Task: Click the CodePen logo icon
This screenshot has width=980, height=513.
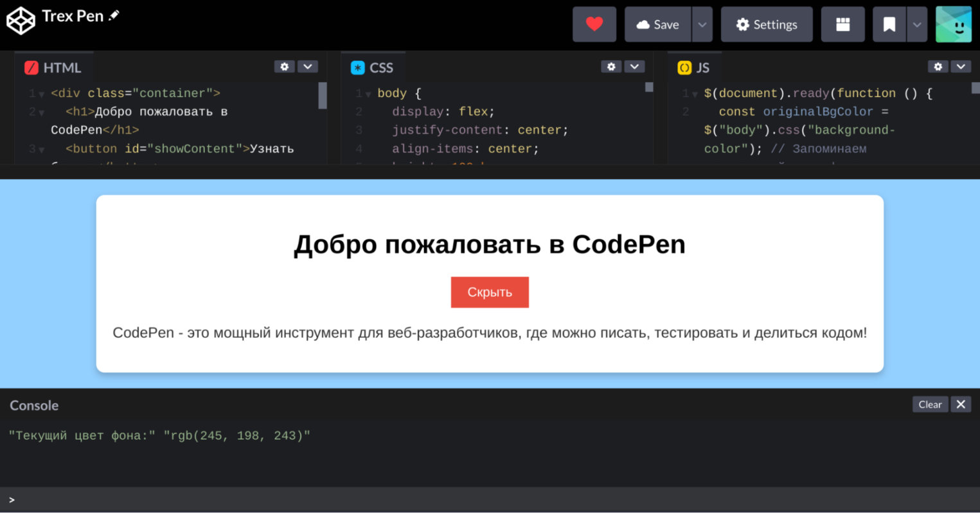Action: 21,21
